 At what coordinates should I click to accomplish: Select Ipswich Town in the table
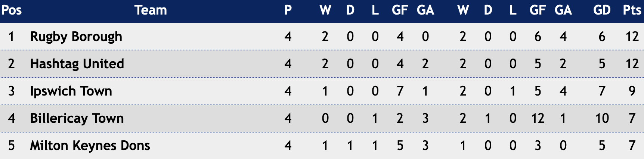click(x=71, y=91)
